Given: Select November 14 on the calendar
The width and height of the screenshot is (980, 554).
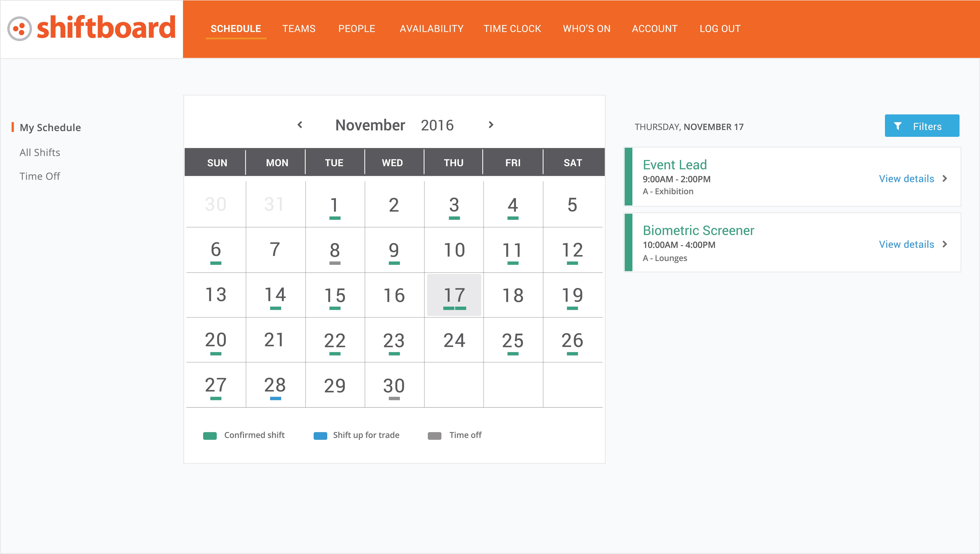Looking at the screenshot, I should coord(275,295).
